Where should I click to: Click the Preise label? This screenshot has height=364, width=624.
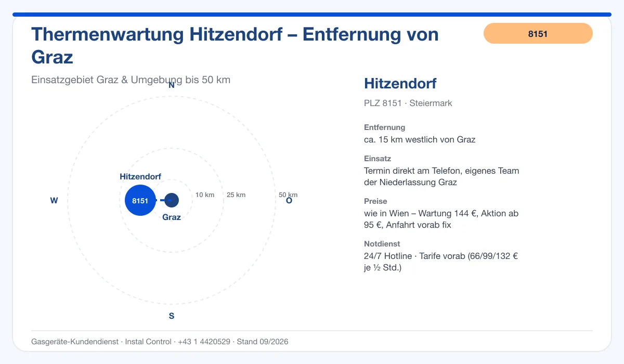(375, 201)
